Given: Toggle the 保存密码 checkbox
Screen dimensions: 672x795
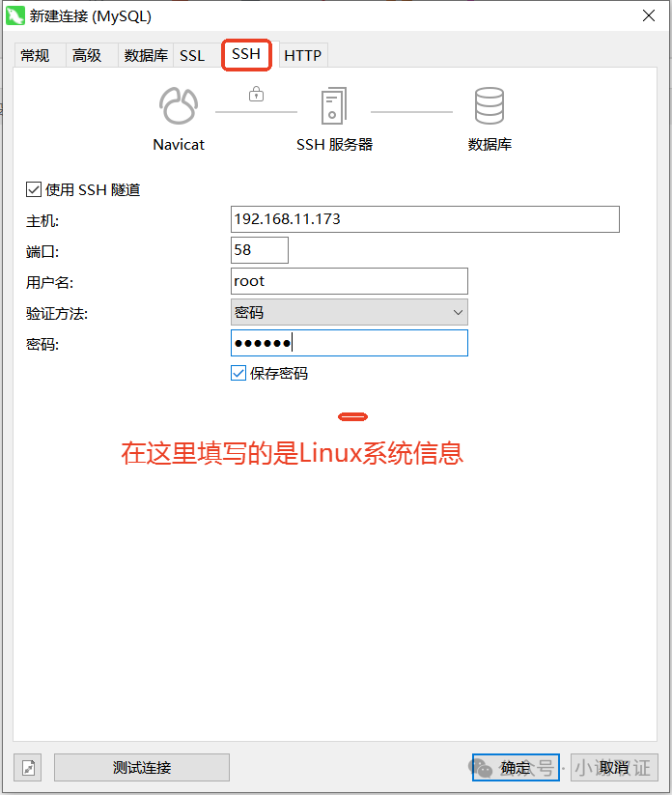Looking at the screenshot, I should coord(238,373).
